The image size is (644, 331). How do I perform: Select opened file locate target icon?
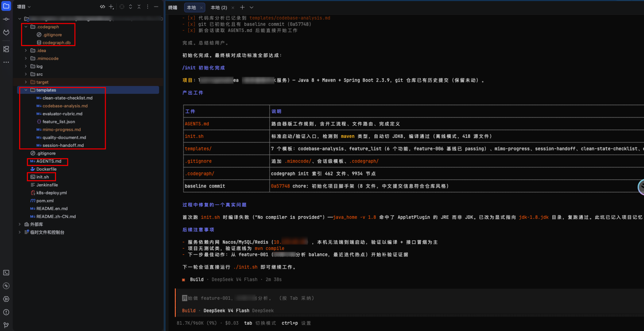click(x=122, y=7)
